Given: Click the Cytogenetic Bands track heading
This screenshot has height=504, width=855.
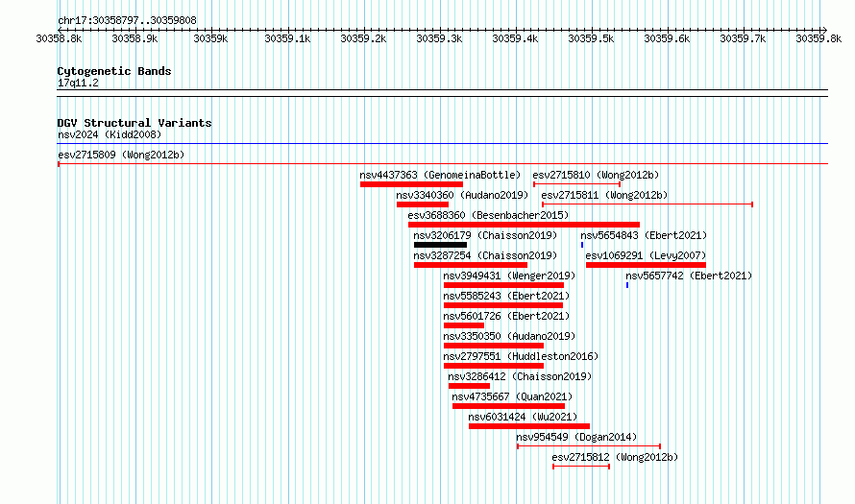Looking at the screenshot, I should (114, 71).
